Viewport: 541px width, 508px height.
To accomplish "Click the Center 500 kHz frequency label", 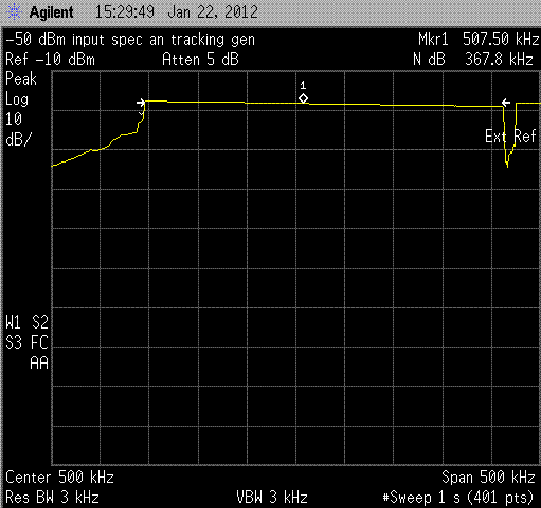I will [59, 477].
